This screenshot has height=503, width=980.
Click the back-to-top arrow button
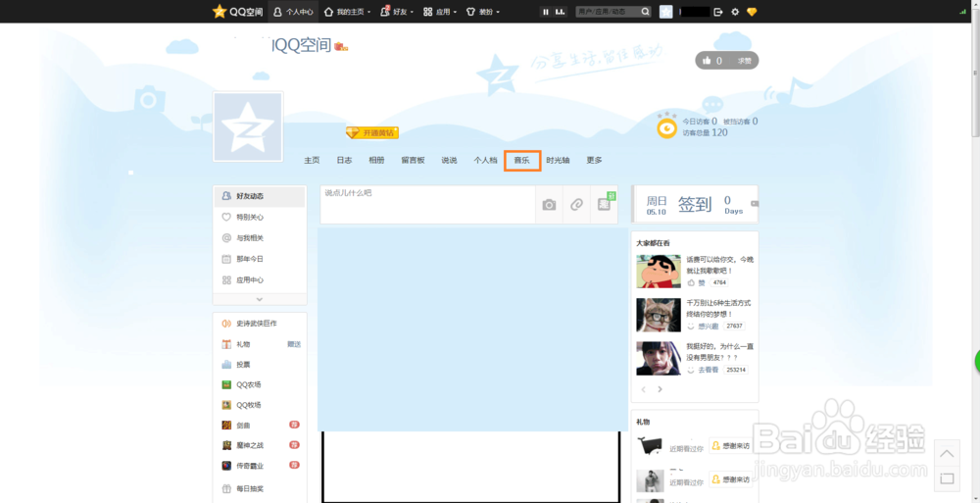point(948,453)
